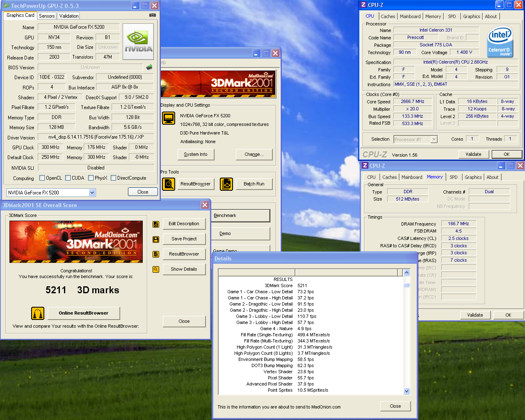The width and height of the screenshot is (525, 420).
Task: Enable the OpenCL checkbox
Action: [42, 178]
